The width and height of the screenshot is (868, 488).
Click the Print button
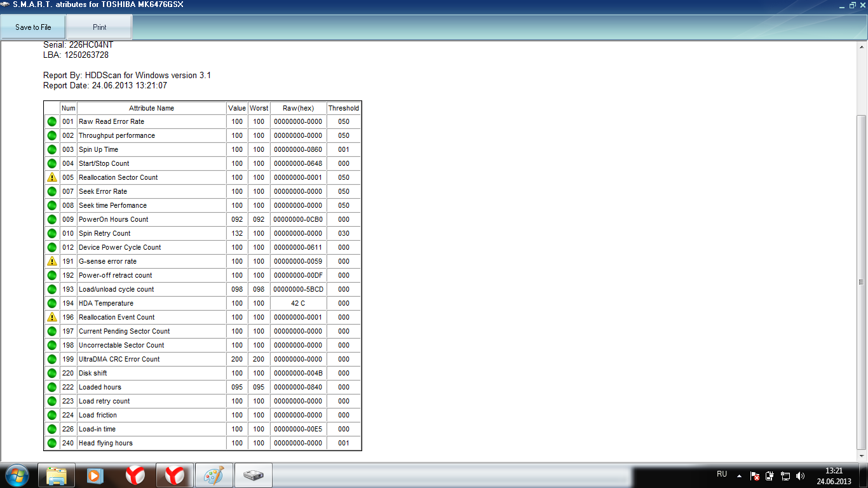pos(99,27)
